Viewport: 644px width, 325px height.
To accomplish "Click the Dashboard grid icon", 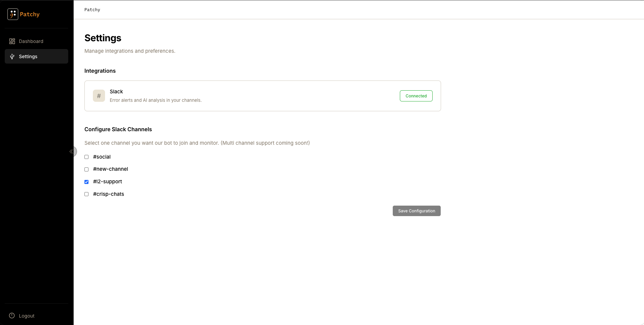I will pos(12,41).
